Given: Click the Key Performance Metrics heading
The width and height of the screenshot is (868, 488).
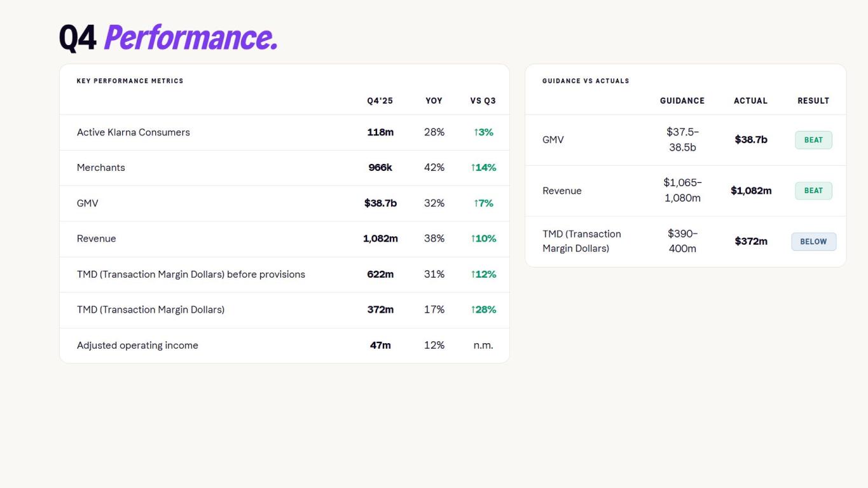Looking at the screenshot, I should click(x=130, y=81).
